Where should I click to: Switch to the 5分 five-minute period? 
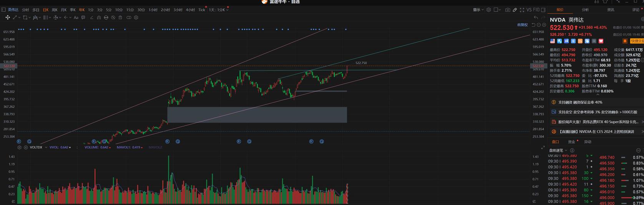(109, 10)
